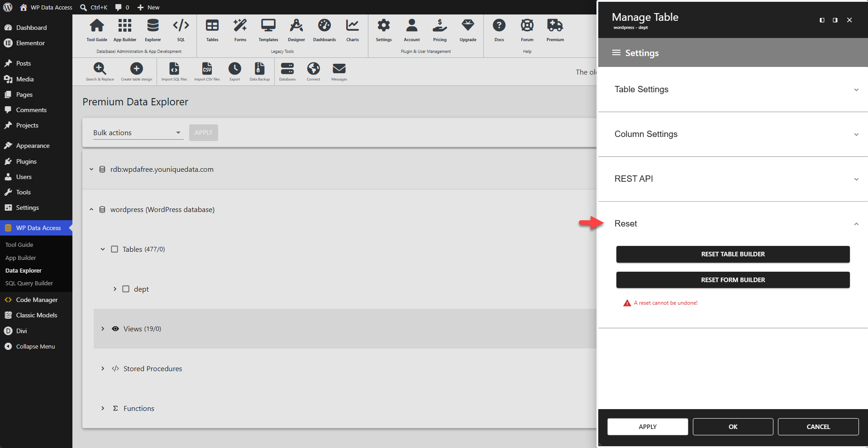
Task: Expand the dept table row
Action: (x=114, y=289)
